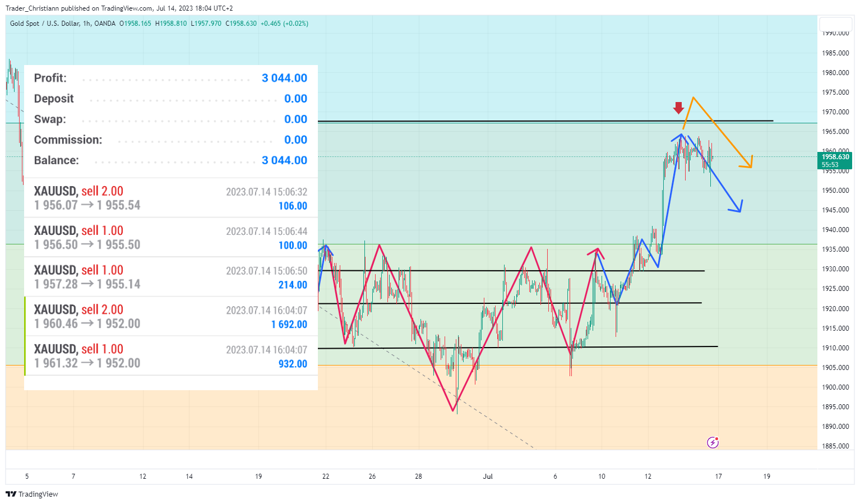
Task: Click the 17 date axis label
Action: [x=719, y=477]
